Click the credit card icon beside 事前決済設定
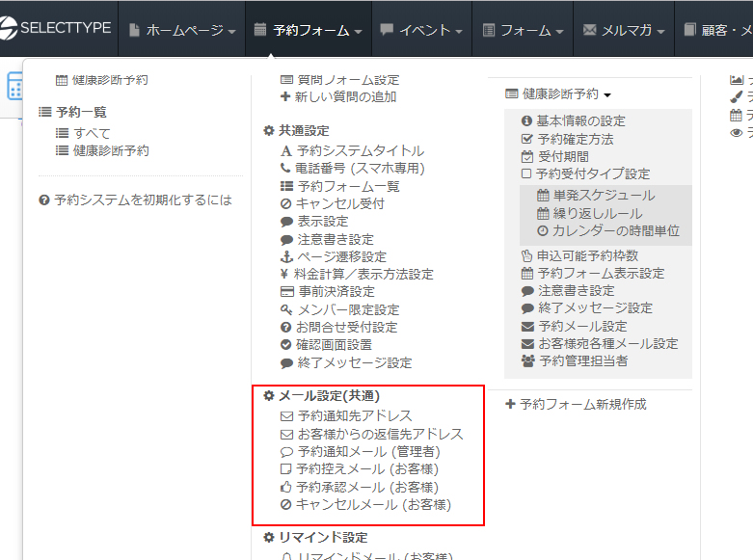This screenshot has height=560, width=753. 285,292
